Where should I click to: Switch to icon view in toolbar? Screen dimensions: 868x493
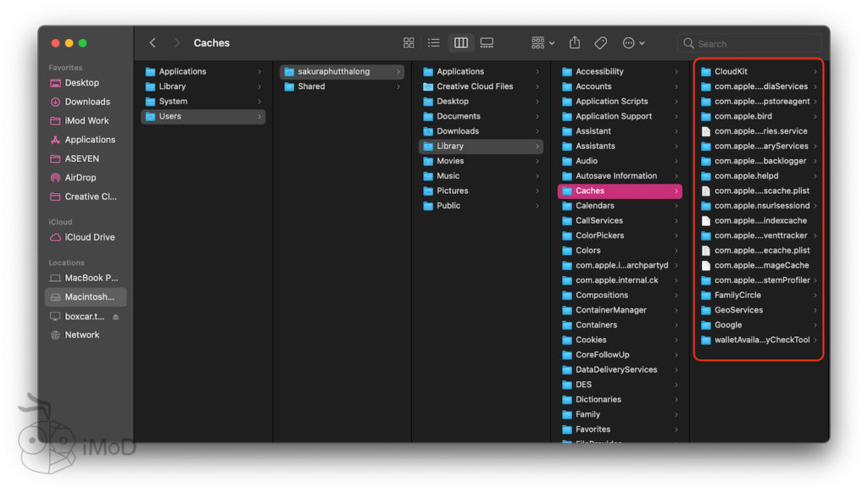(x=409, y=43)
